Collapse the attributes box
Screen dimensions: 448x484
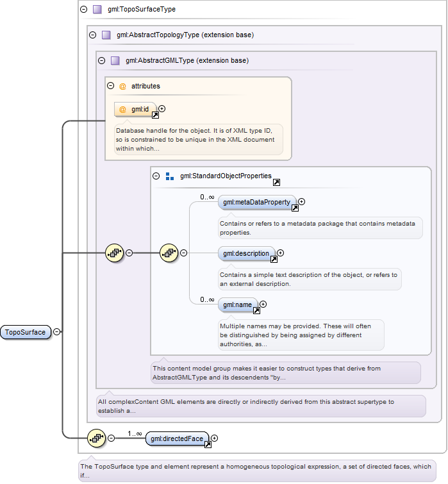[x=110, y=86]
